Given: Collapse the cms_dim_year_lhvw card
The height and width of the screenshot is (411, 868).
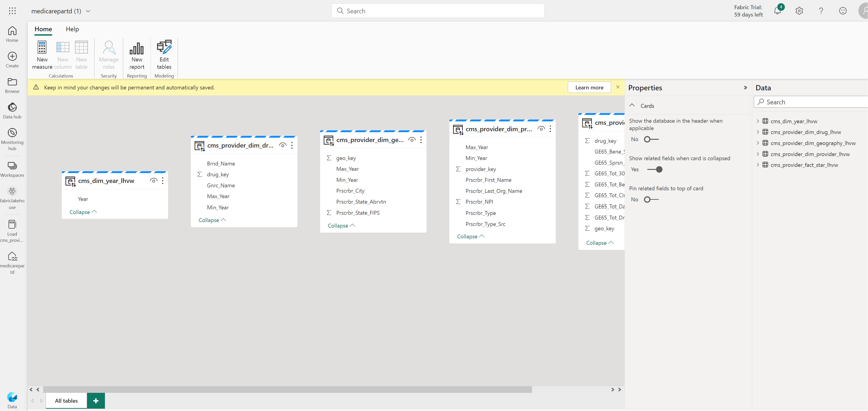Looking at the screenshot, I should click(83, 212).
